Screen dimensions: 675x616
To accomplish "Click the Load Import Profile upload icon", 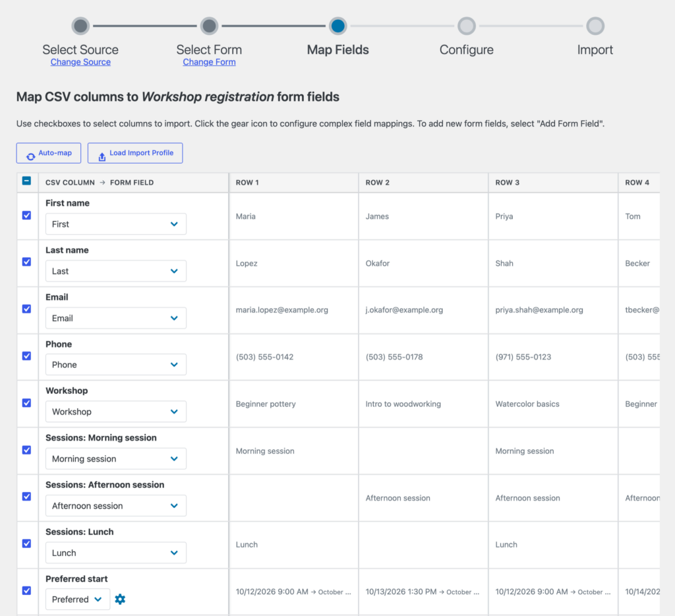I will pyautogui.click(x=102, y=157).
